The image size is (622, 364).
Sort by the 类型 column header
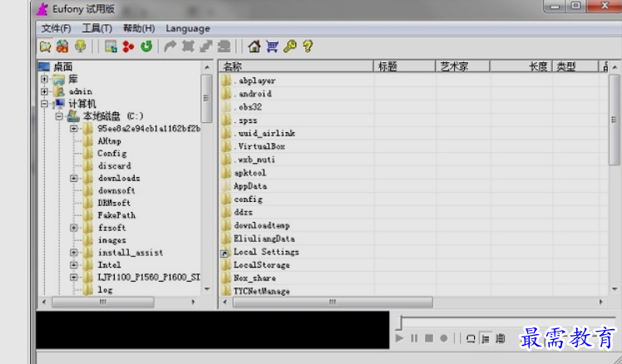pos(575,66)
